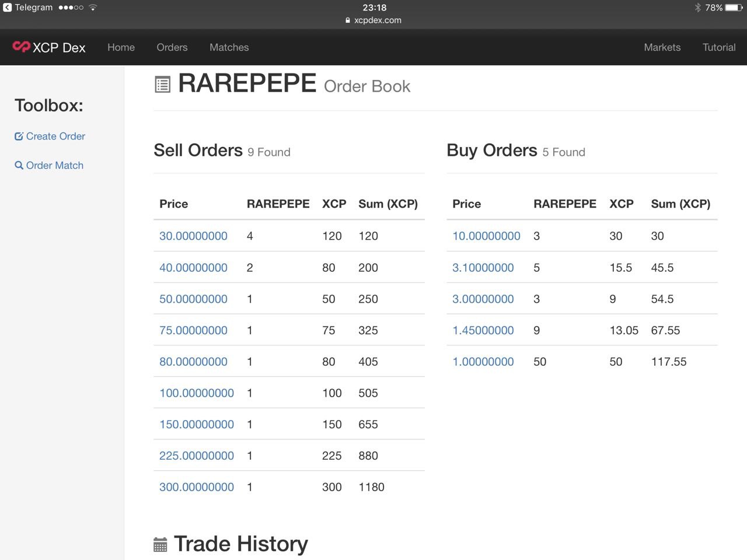
Task: Tap the 23:18 clock in the status bar
Action: pyautogui.click(x=375, y=8)
